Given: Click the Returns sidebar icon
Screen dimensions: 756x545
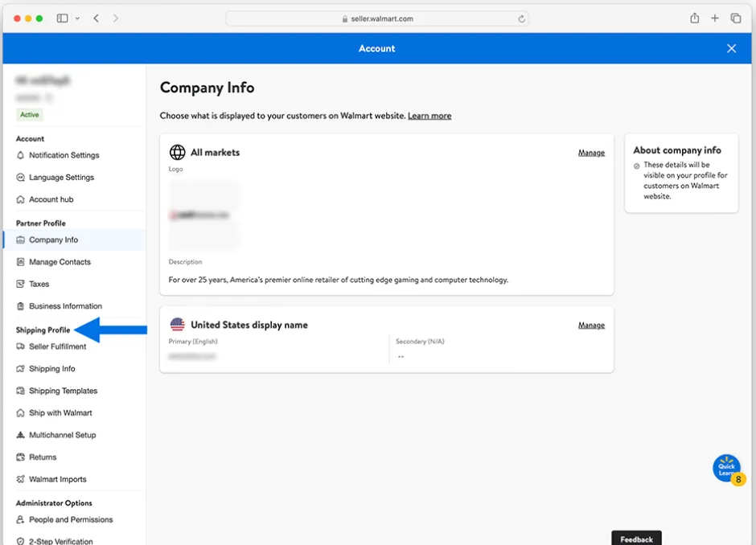Looking at the screenshot, I should pyautogui.click(x=20, y=457).
